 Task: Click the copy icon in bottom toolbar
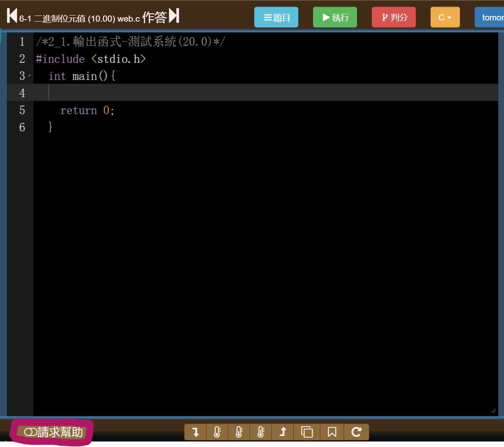[306, 432]
